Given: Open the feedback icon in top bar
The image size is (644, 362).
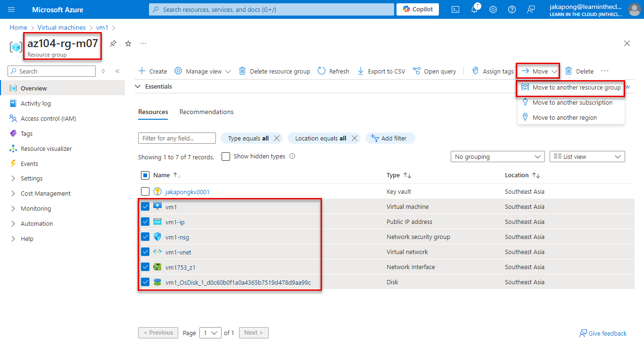Looking at the screenshot, I should pos(531,9).
